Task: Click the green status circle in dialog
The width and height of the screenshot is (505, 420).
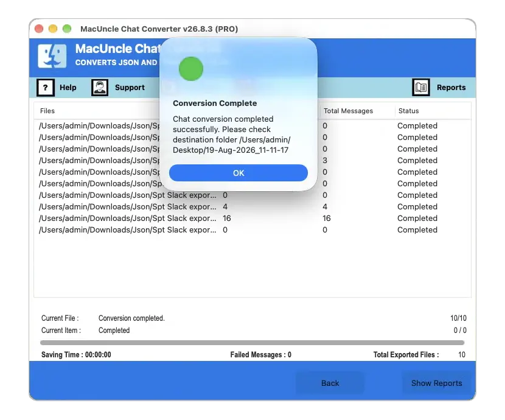Action: click(x=191, y=69)
